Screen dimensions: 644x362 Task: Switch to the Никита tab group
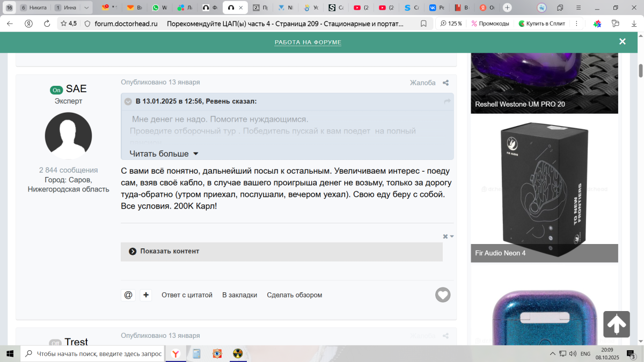[x=34, y=8]
